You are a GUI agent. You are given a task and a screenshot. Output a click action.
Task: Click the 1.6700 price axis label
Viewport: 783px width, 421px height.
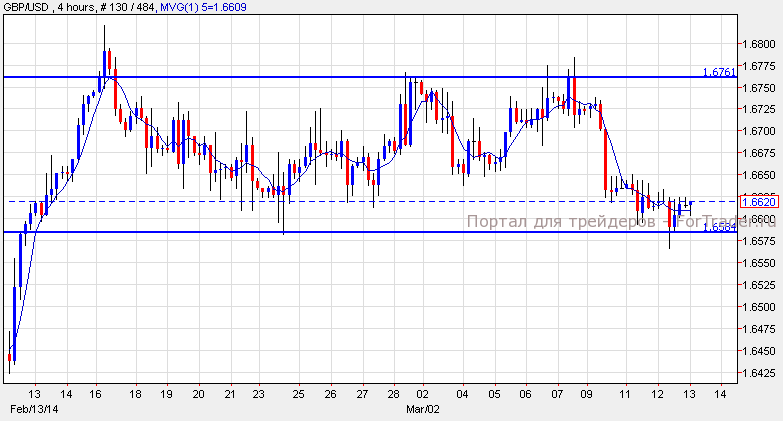coord(759,131)
